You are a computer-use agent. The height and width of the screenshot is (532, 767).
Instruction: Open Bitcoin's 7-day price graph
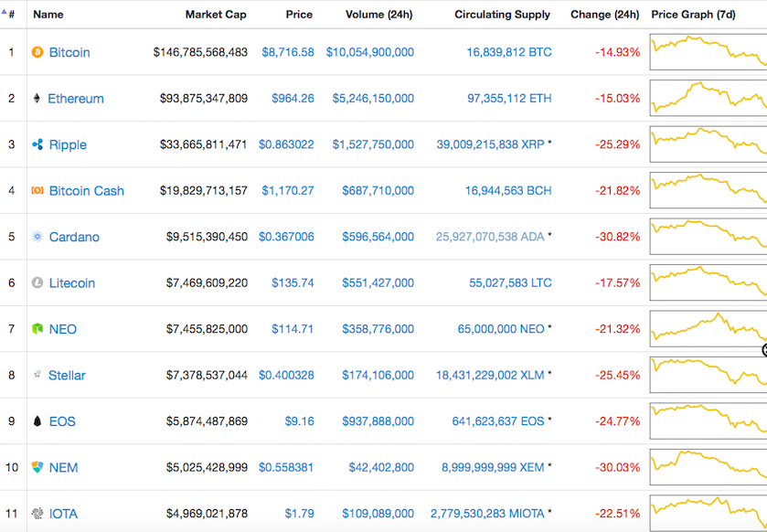tap(708, 52)
